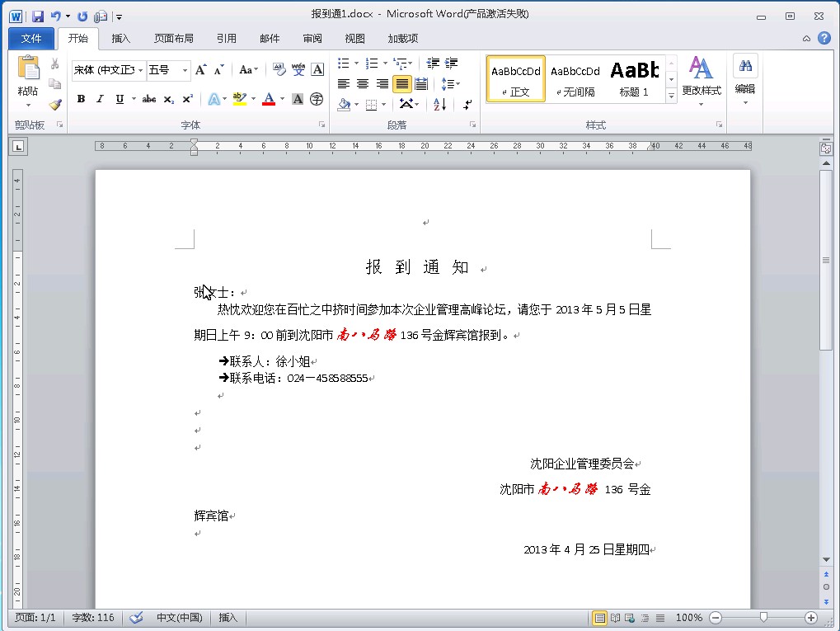Click the zoom slider handle

point(764,617)
